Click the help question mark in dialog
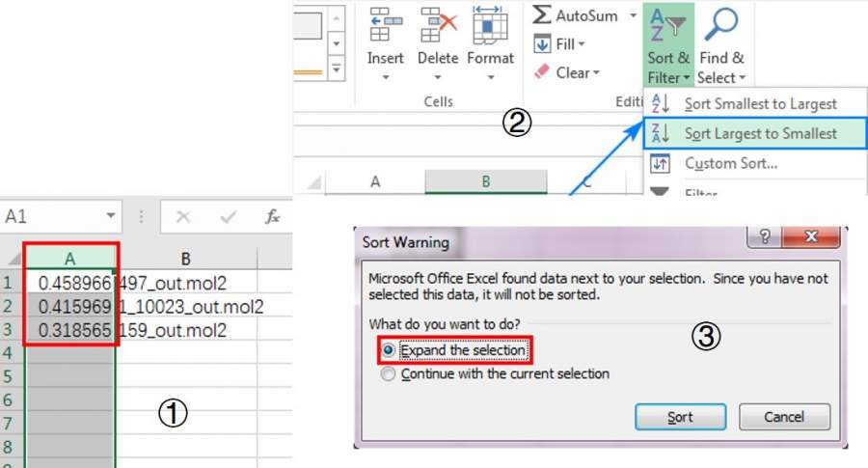Image resolution: width=868 pixels, height=468 pixels. coord(766,239)
